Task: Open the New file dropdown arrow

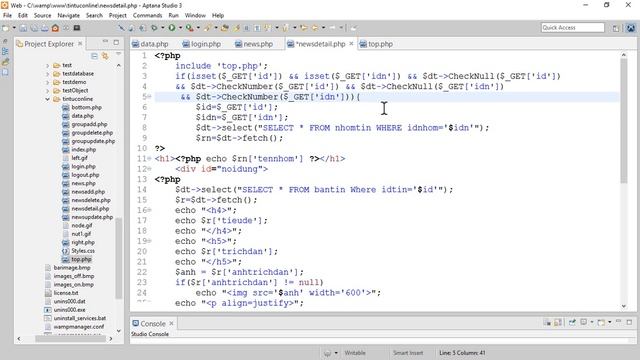Action: tap(14, 28)
